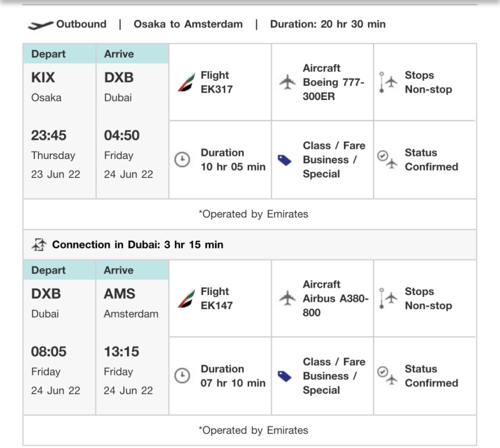Click the blue fare tag icon for EK317
The width and height of the screenshot is (500, 448).
pyautogui.click(x=284, y=160)
